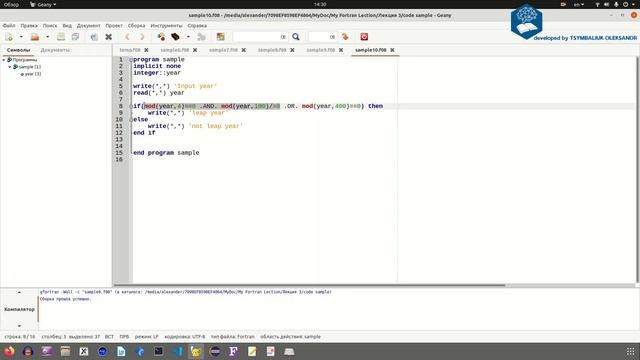Reload the current file icon
Viewport: 640px width, 360px height.
click(94, 37)
